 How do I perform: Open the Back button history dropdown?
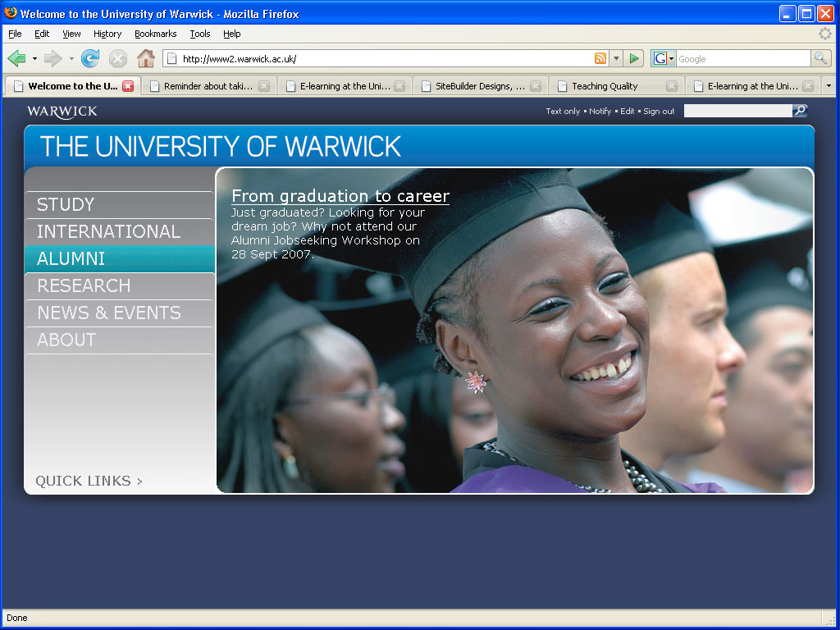(34, 58)
